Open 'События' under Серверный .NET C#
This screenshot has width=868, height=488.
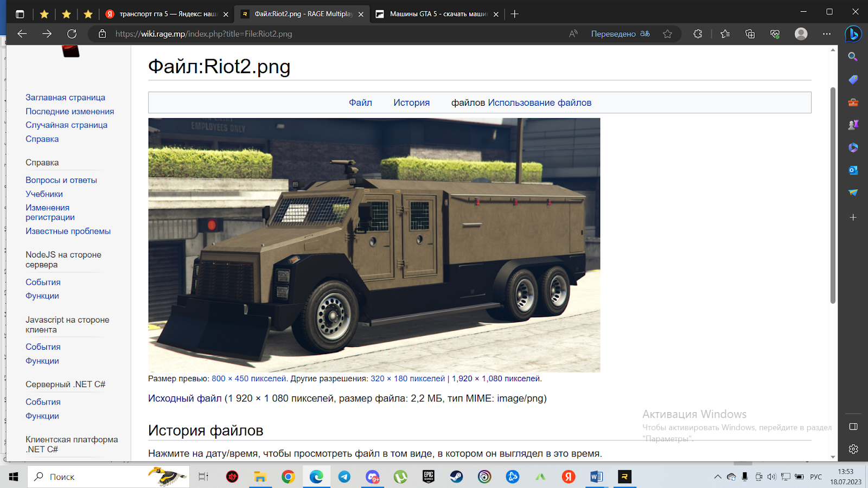click(43, 402)
